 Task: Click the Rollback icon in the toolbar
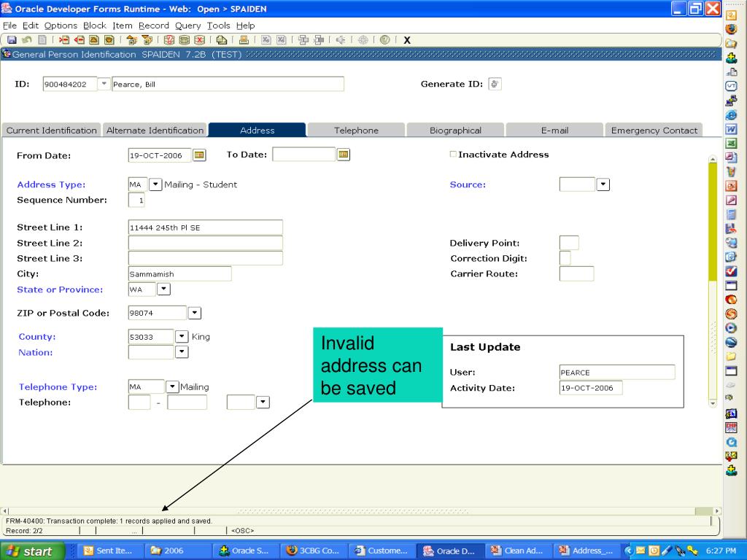coord(27,40)
